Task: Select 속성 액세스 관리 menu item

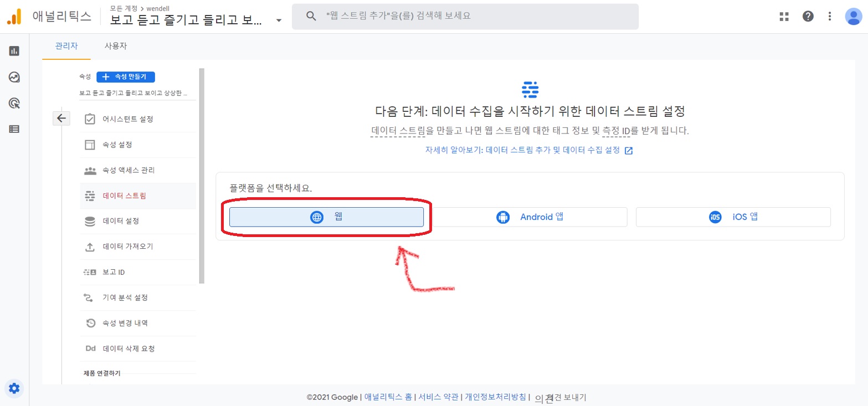Action: coord(138,170)
